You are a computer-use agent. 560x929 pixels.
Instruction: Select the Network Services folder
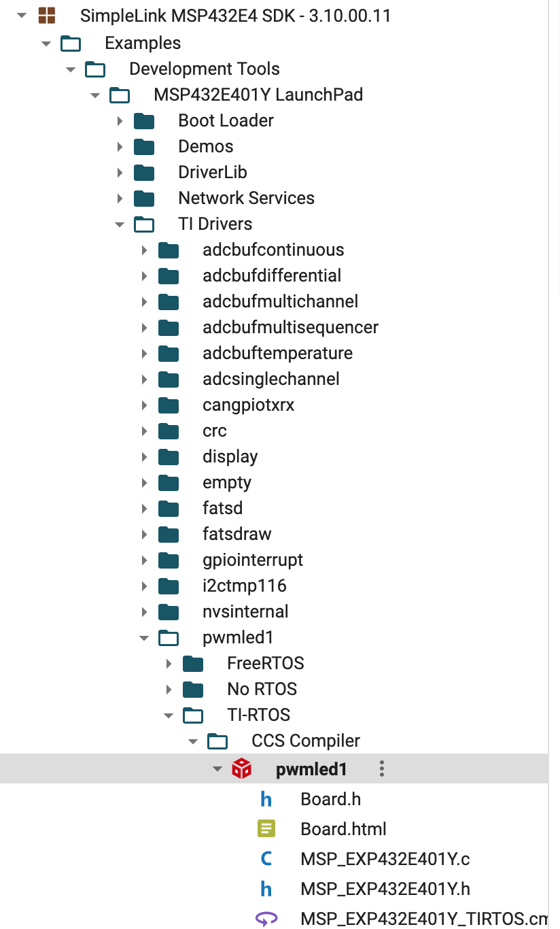click(x=246, y=198)
